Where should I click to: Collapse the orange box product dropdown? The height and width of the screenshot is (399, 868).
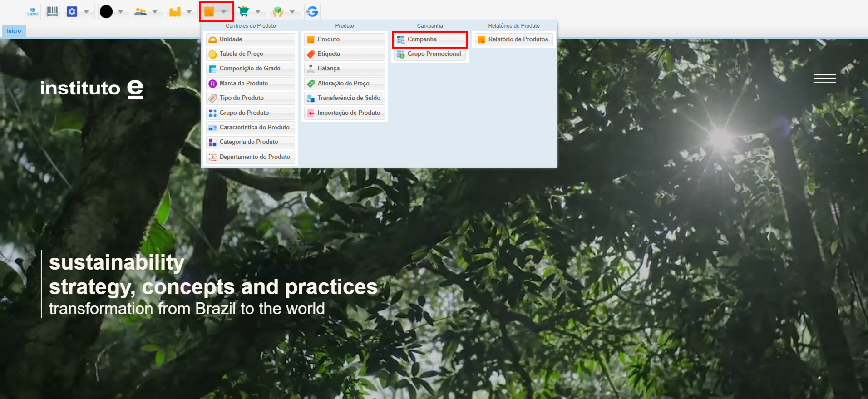pyautogui.click(x=223, y=12)
